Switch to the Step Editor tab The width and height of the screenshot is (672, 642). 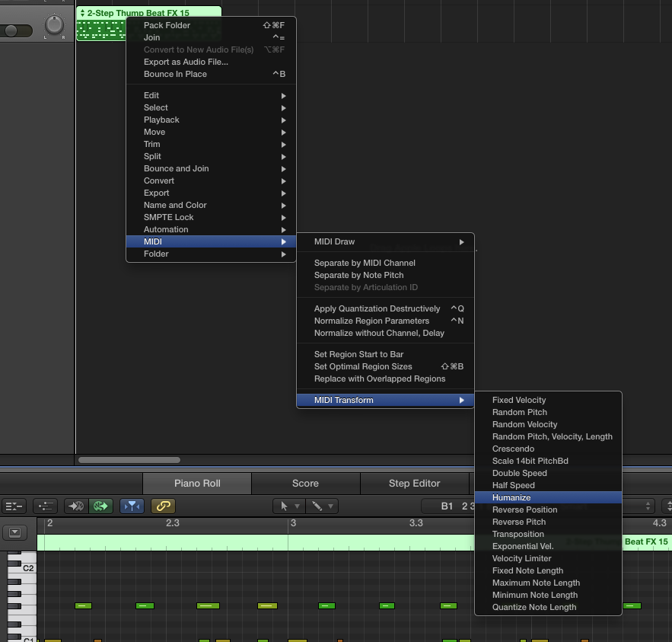[x=415, y=484]
